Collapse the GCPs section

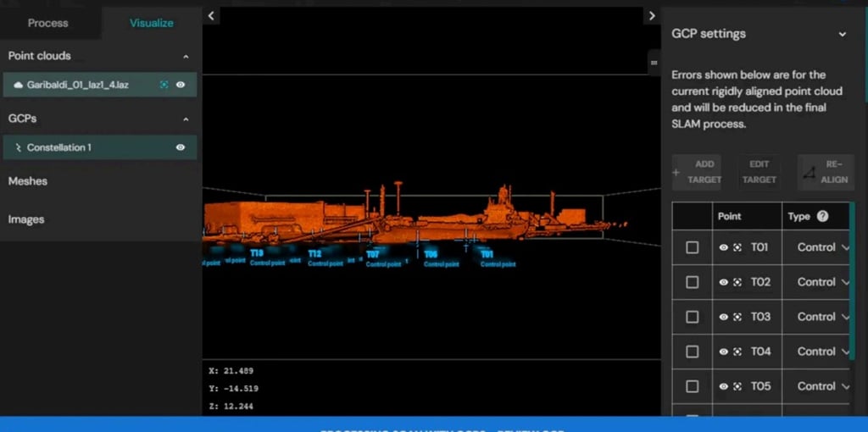coord(186,119)
